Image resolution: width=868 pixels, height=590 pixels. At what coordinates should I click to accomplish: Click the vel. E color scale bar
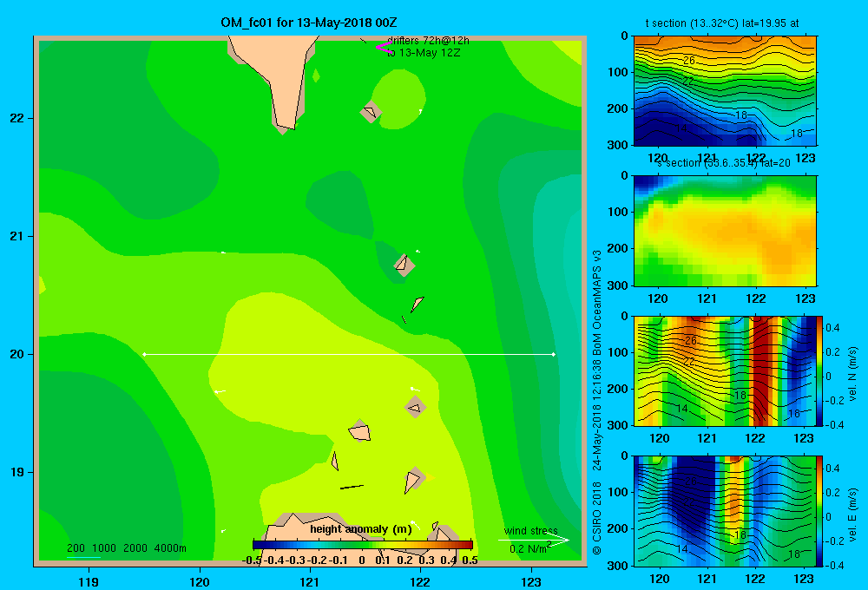tap(820, 511)
